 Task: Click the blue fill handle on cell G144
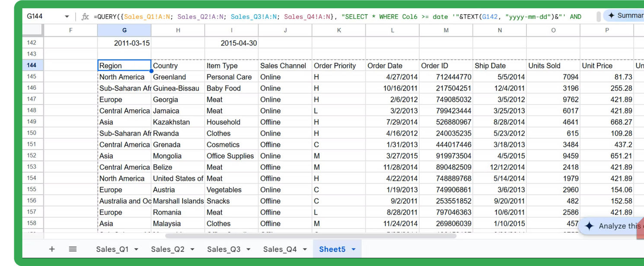151,71
